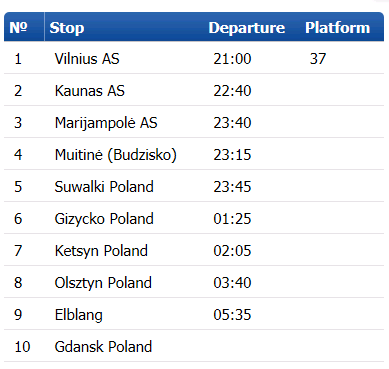This screenshot has height=369, width=389.
Task: Click the Platform column header
Action: pos(338,27)
